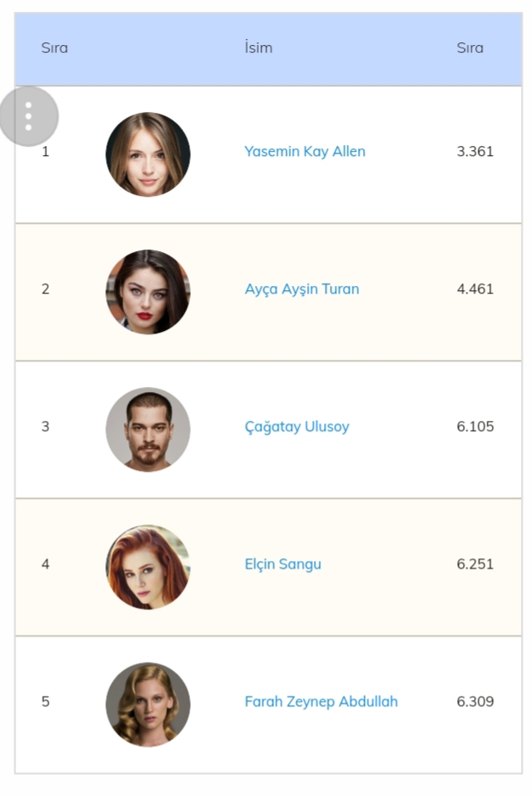
Task: Click the photo beside Yasemin Kay Allen
Action: tap(148, 154)
